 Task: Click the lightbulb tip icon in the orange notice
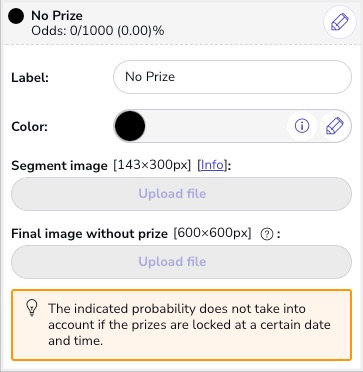pos(32,308)
